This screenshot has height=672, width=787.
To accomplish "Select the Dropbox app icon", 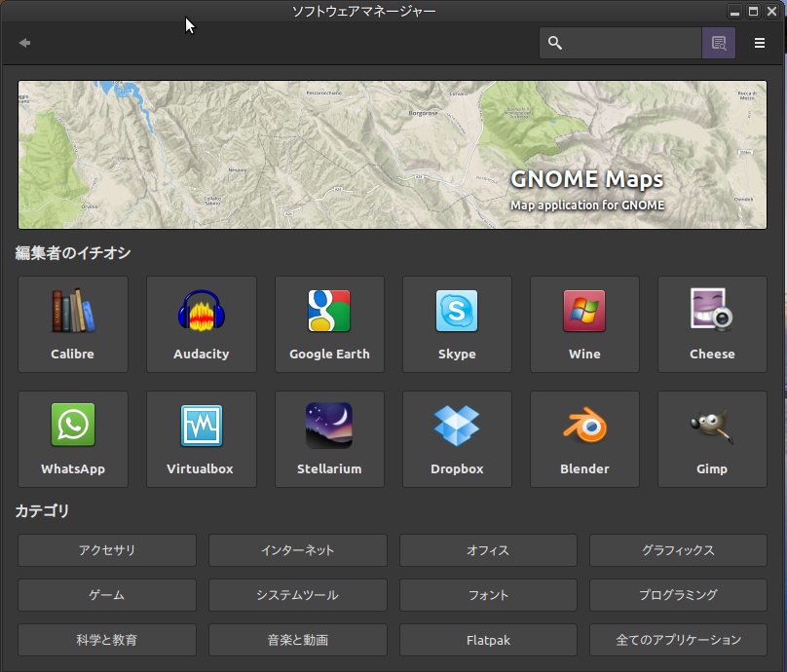I will (x=457, y=426).
